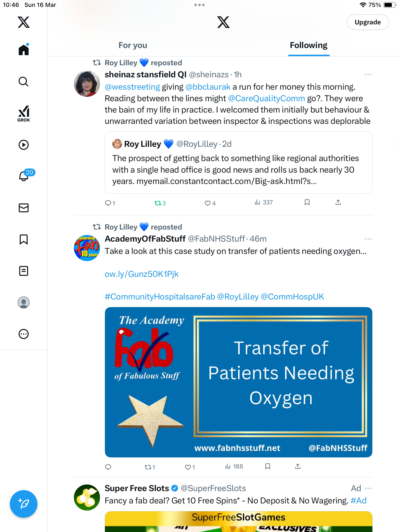Bookmark the AcademyOfFabStuff post

[x=268, y=466]
